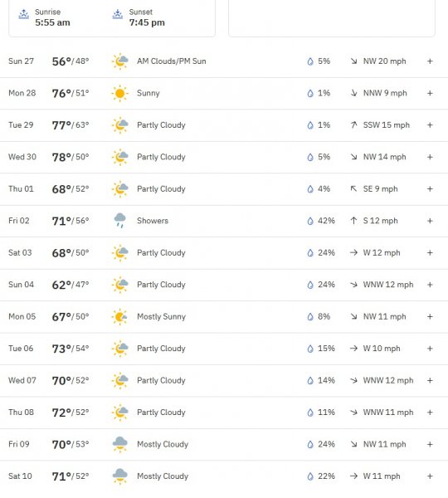The width and height of the screenshot is (448, 498).
Task: Expand the Thu 08 forecast details
Action: point(430,413)
